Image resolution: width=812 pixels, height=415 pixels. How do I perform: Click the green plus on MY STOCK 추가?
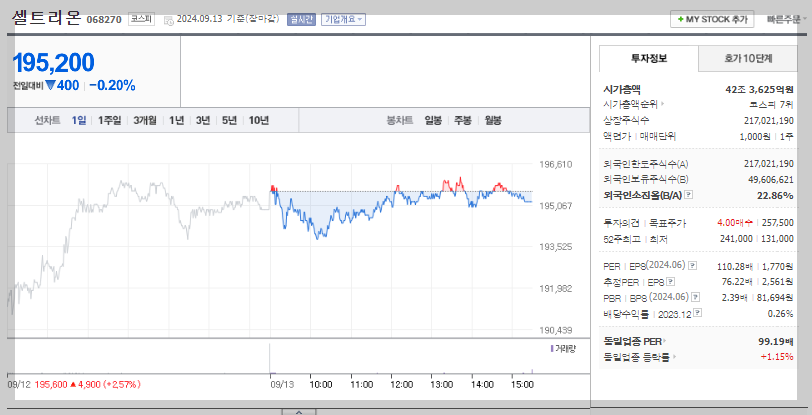(680, 19)
